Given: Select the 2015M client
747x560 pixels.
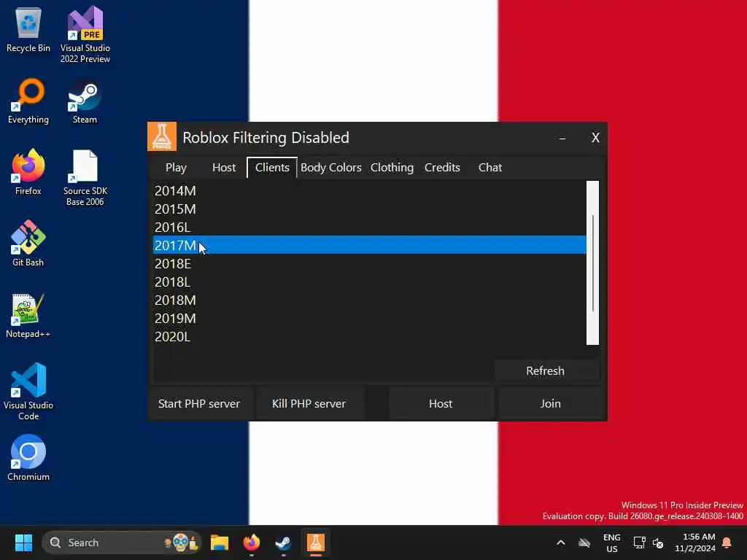Looking at the screenshot, I should pyautogui.click(x=369, y=209).
